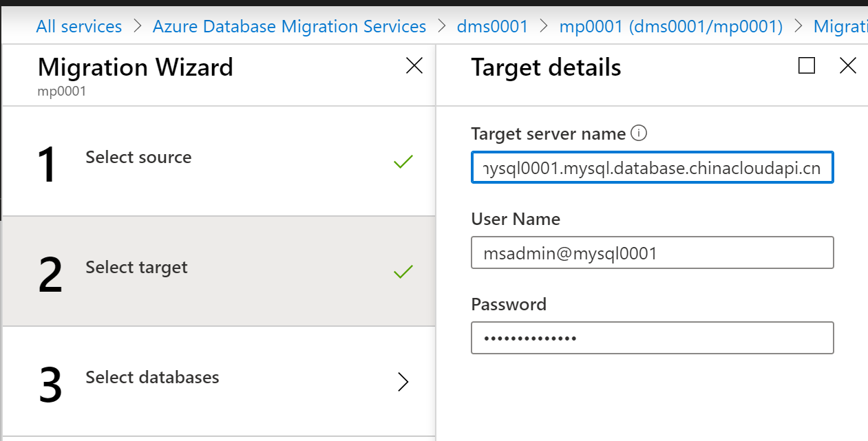The height and width of the screenshot is (441, 868).
Task: Click the large step number 1
Action: (x=47, y=165)
